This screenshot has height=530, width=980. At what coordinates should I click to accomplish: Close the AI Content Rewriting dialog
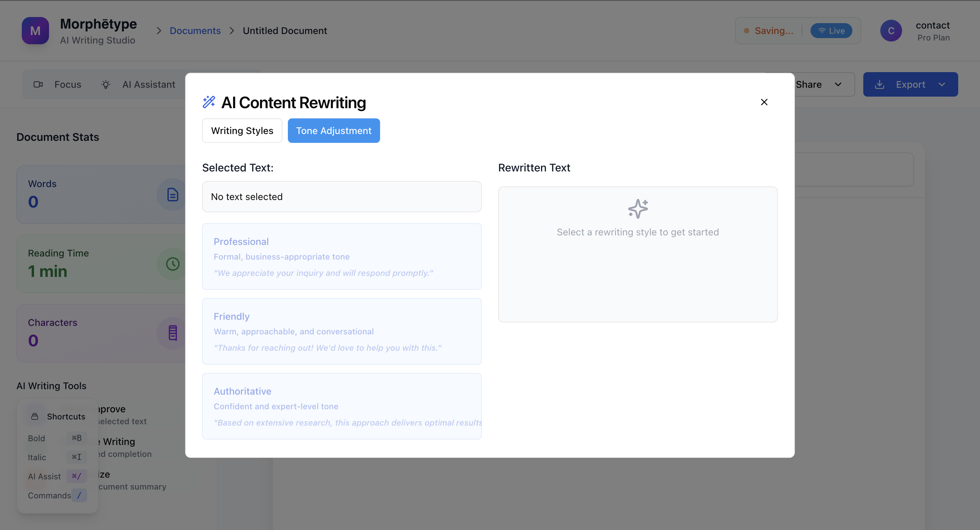[x=764, y=102]
